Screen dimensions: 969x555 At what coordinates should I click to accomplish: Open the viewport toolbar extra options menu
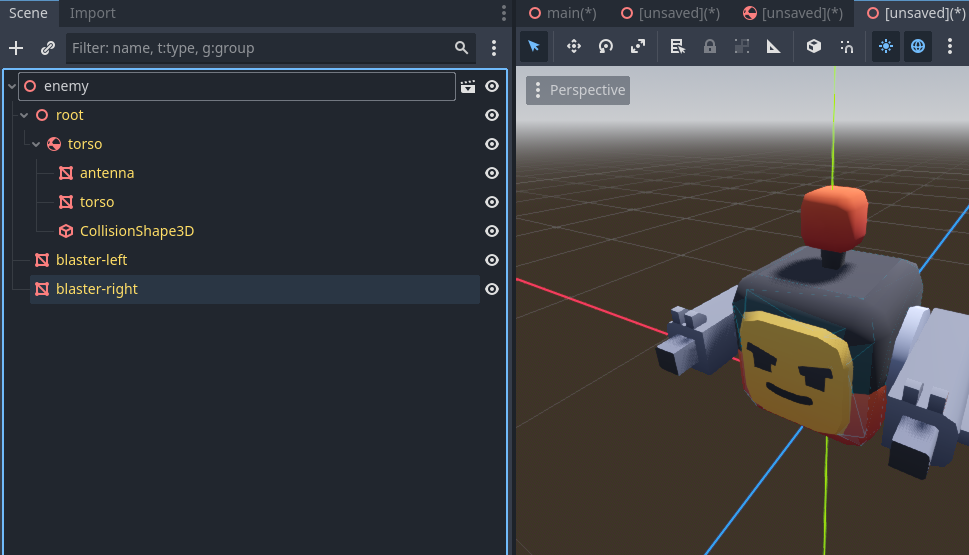coord(950,46)
